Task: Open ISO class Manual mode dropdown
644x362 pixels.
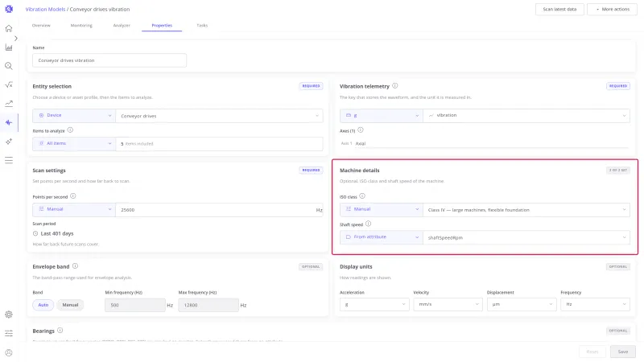Action: (x=381, y=209)
